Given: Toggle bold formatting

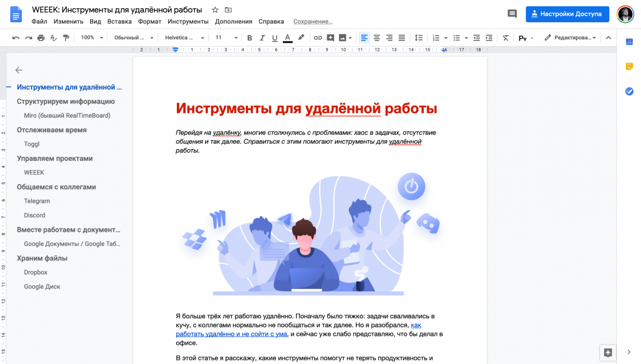Looking at the screenshot, I should [x=249, y=37].
